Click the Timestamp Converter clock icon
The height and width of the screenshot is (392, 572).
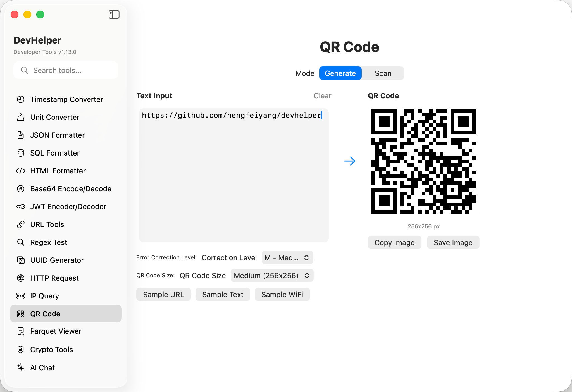click(21, 99)
